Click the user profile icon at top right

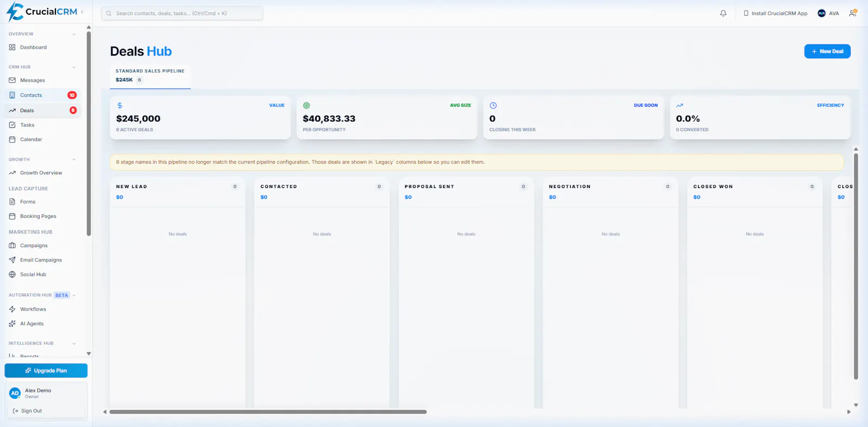853,13
